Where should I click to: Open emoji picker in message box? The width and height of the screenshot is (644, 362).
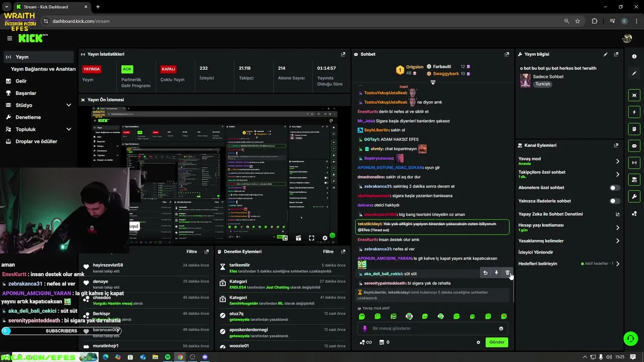coord(501,328)
